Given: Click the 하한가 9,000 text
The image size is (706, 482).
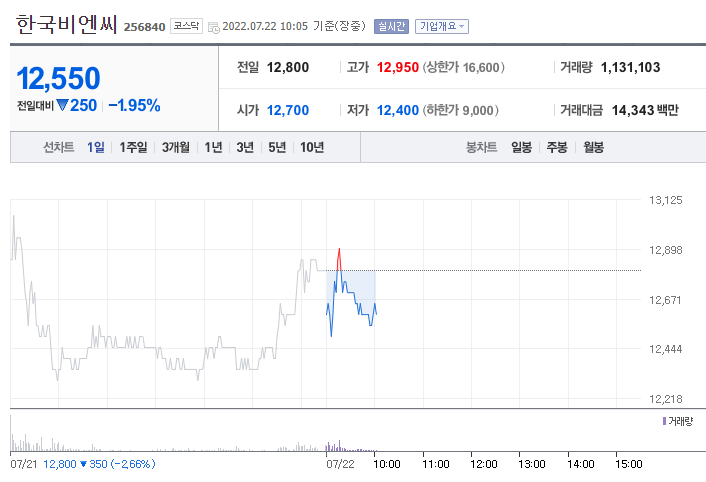Looking at the screenshot, I should (x=460, y=110).
